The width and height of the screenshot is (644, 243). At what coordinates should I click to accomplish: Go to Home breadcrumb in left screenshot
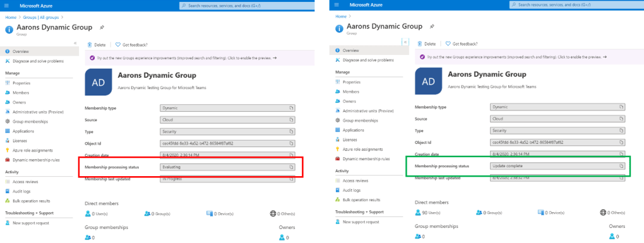(10, 17)
